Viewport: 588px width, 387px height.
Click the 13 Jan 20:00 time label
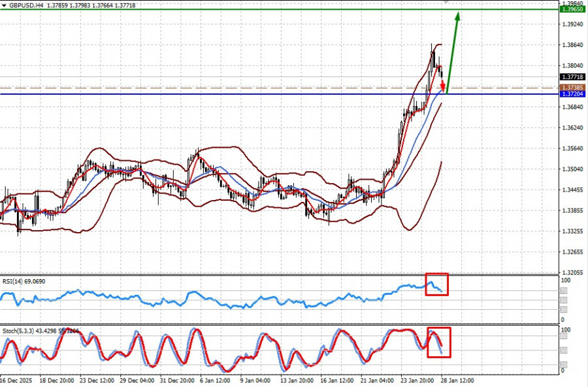pos(297,380)
